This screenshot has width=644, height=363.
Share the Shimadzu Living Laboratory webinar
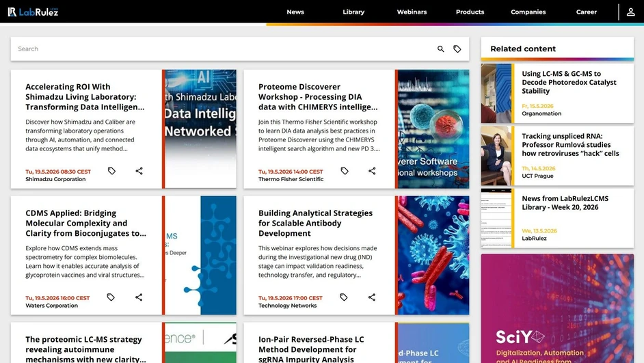click(x=139, y=171)
